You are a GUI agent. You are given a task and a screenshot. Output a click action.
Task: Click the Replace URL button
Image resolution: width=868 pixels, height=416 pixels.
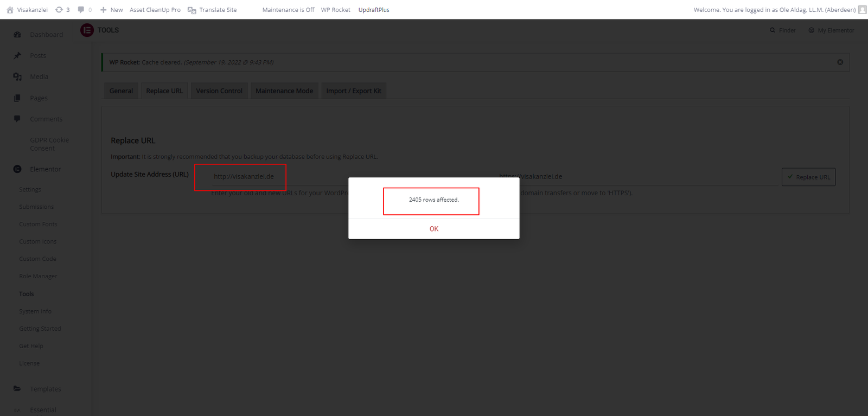pyautogui.click(x=808, y=177)
